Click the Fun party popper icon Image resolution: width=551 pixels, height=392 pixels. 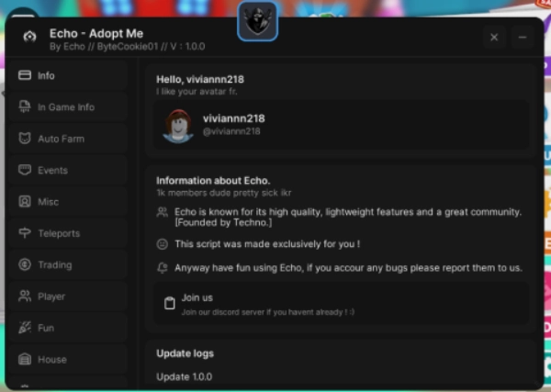coord(25,328)
